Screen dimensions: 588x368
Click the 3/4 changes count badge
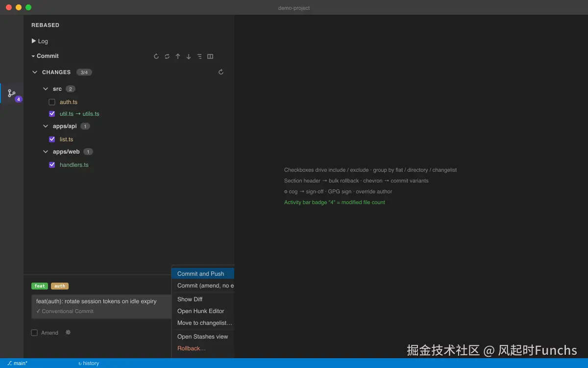84,72
